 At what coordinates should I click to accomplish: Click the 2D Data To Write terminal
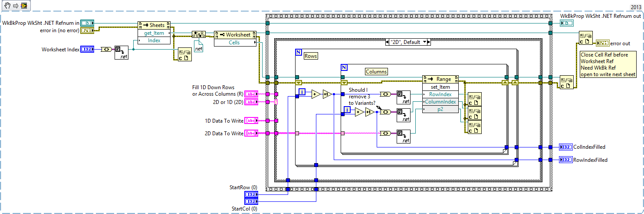pyautogui.click(x=251, y=134)
